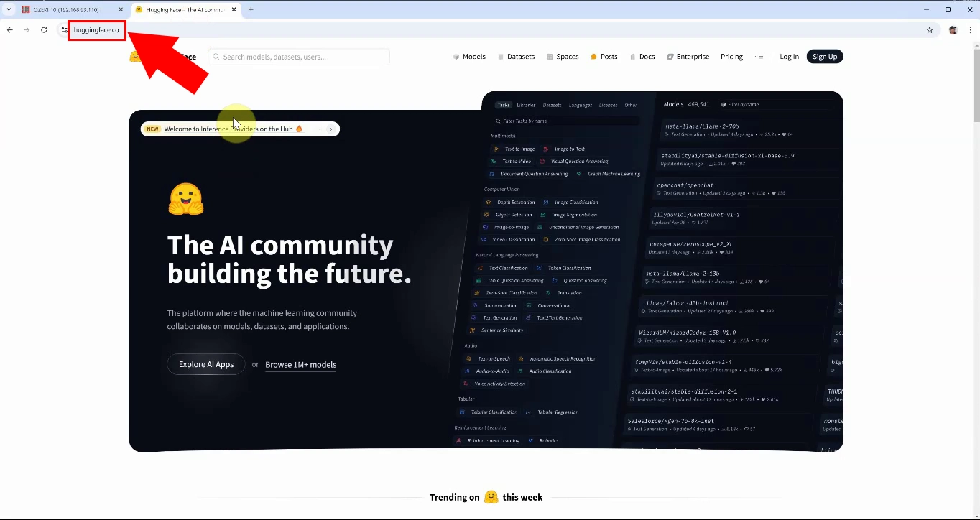Image resolution: width=980 pixels, height=520 pixels.
Task: Go forward with the forward arrow
Action: pyautogui.click(x=27, y=30)
